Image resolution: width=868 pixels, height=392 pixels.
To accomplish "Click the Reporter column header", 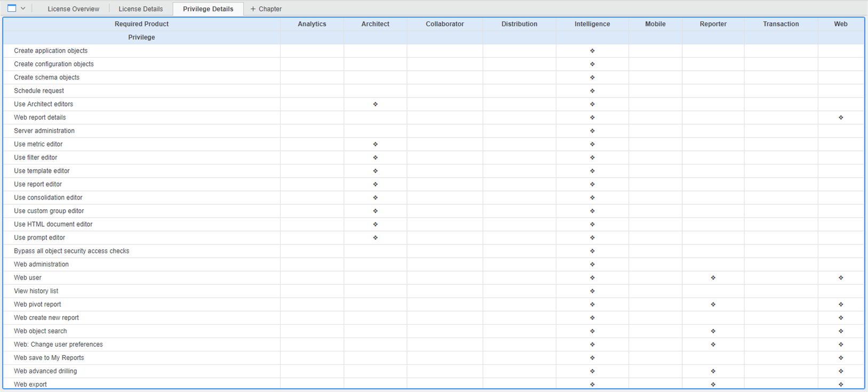I will (713, 24).
